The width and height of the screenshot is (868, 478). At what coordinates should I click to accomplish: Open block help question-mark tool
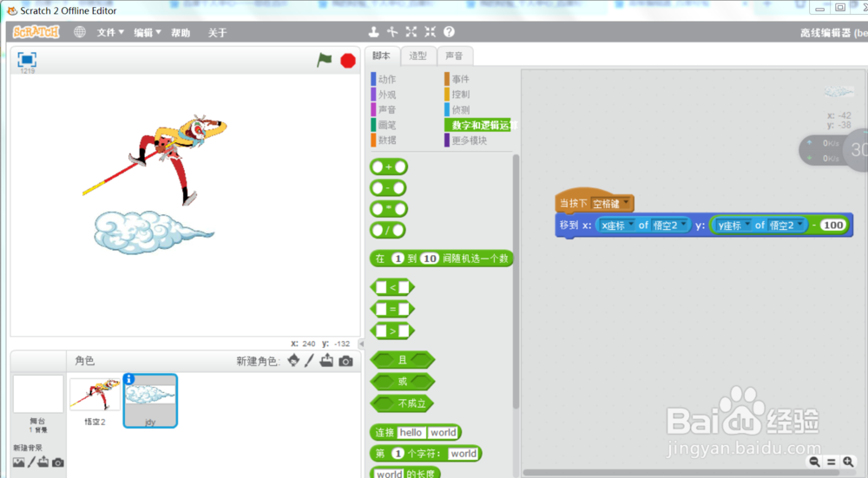(449, 32)
